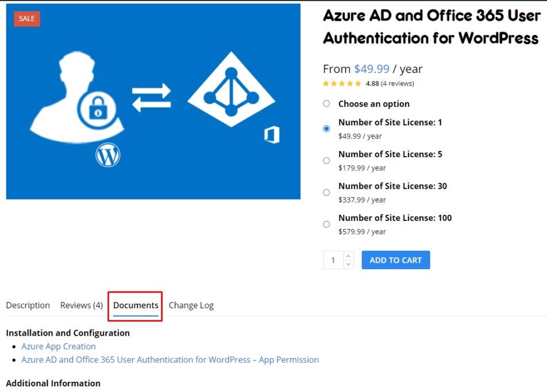Click the two-way sync arrows icon
This screenshot has width=547, height=392.
[x=152, y=98]
